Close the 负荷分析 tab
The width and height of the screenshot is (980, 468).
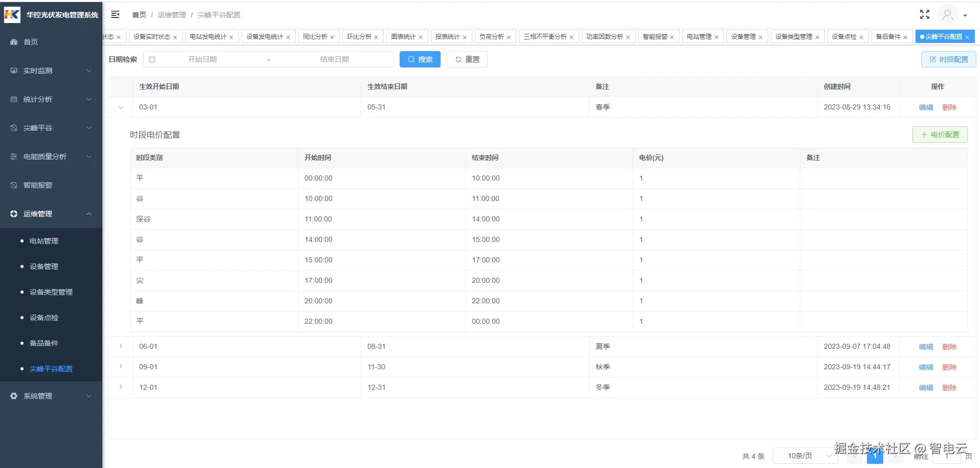(x=509, y=37)
